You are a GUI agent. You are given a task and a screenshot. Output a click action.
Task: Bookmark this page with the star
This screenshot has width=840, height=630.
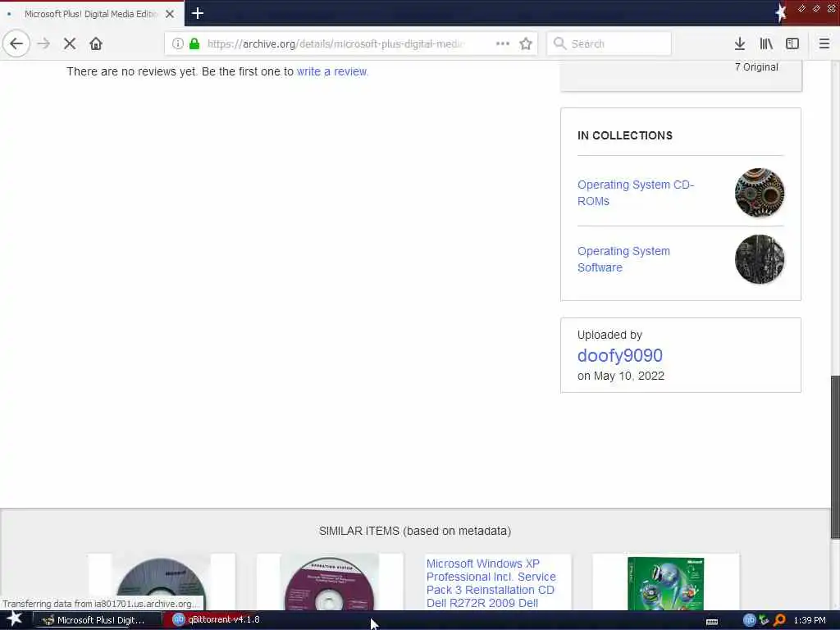click(526, 43)
